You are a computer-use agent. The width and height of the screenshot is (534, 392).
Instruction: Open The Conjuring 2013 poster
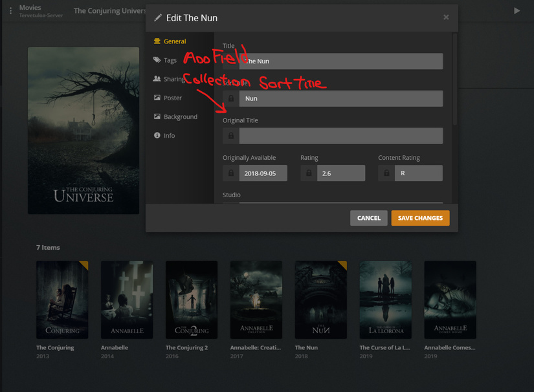62,299
